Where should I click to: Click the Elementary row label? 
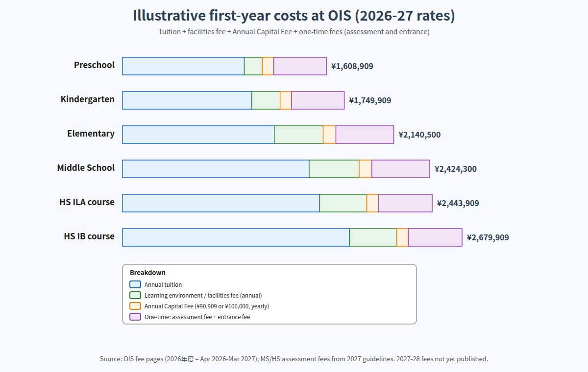(91, 134)
